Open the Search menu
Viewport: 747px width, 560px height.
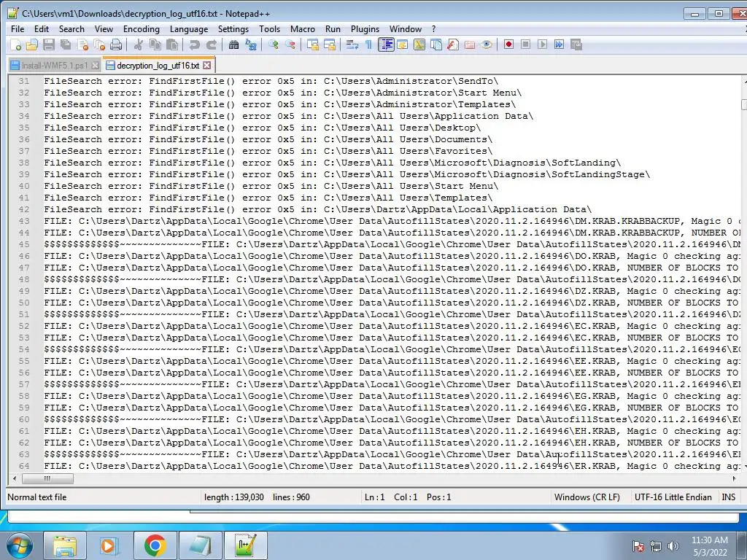tap(71, 29)
